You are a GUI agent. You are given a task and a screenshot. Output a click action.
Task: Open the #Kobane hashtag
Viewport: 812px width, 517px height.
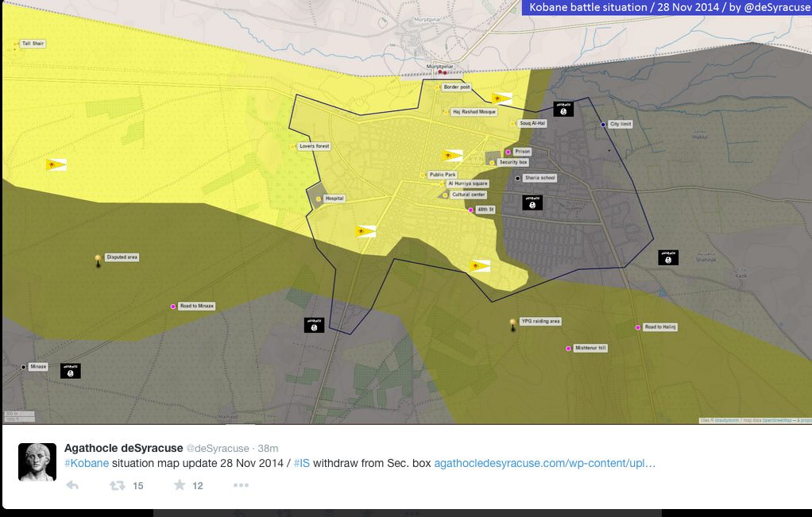pyautogui.click(x=86, y=463)
